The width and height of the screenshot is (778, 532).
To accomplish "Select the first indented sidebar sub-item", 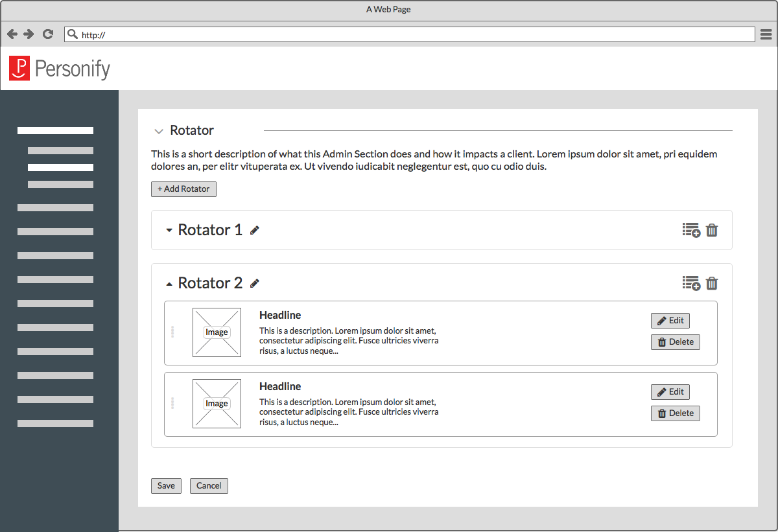I will coord(60,150).
